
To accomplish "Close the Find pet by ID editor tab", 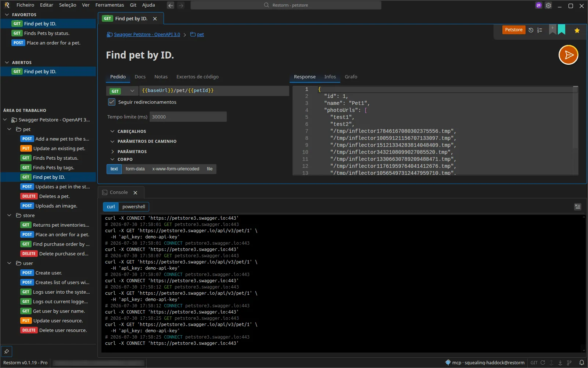I will click(x=155, y=19).
